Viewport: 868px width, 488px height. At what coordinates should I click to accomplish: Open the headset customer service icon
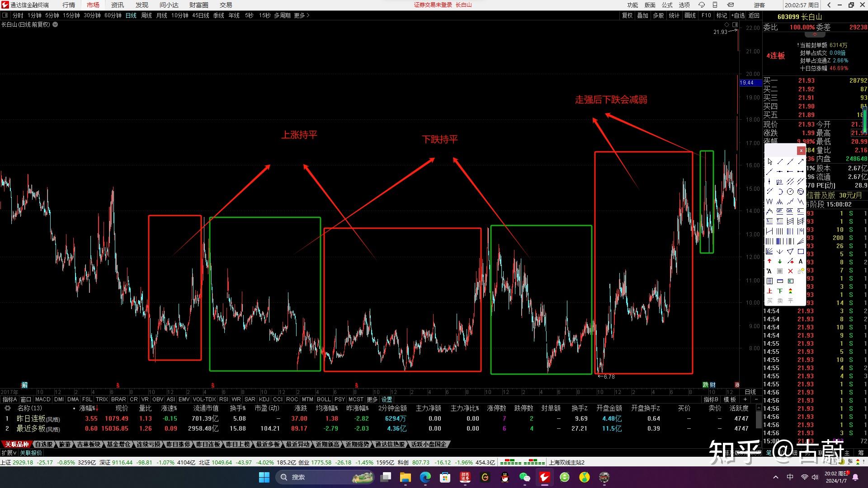702,5
